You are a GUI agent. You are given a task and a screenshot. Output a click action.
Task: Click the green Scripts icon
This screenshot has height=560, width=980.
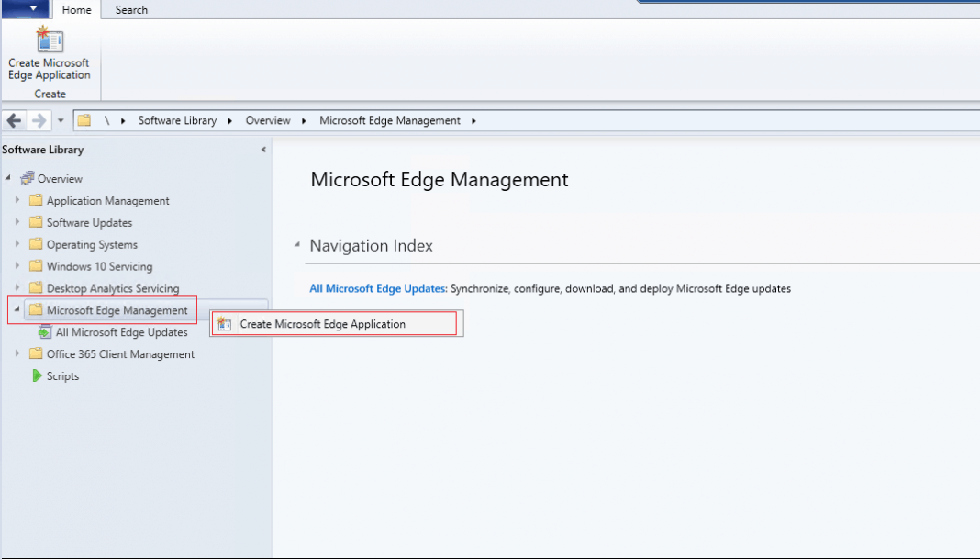click(37, 376)
